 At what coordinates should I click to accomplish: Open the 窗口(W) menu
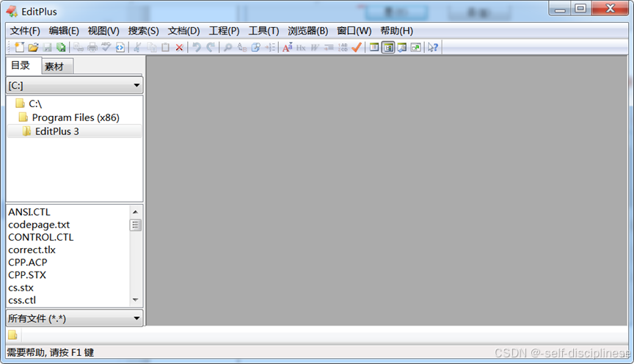pyautogui.click(x=354, y=31)
